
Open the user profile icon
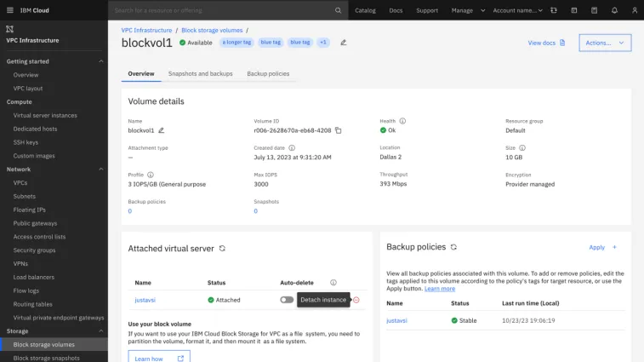(633, 10)
